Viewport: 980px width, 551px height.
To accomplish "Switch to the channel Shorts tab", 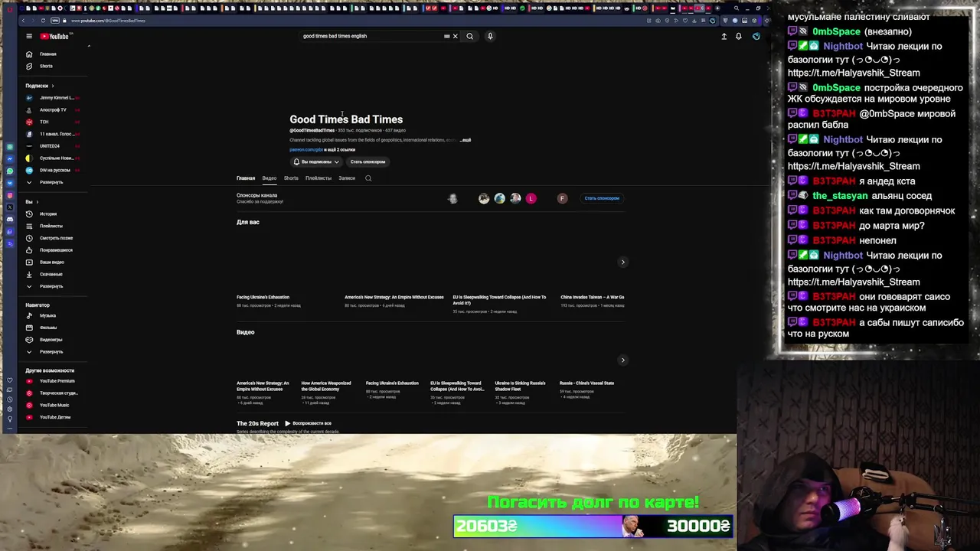I will point(291,178).
